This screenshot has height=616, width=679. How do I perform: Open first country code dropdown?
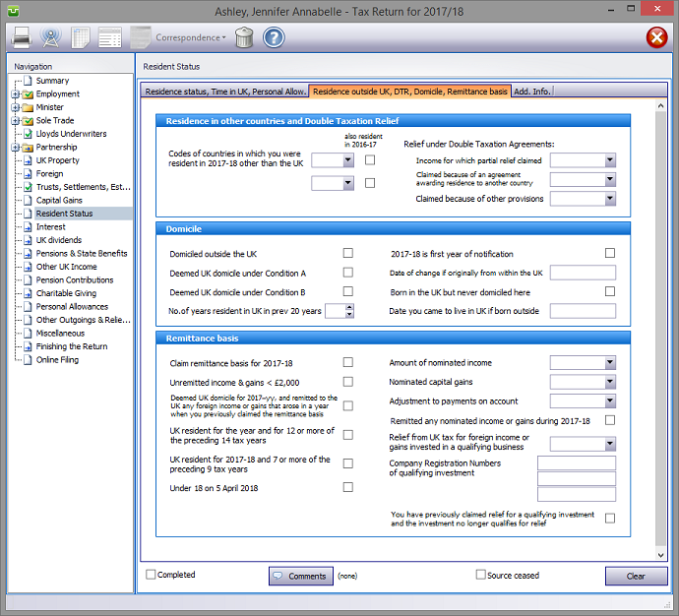[348, 160]
